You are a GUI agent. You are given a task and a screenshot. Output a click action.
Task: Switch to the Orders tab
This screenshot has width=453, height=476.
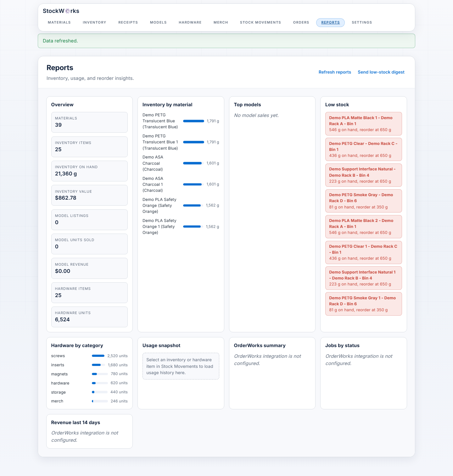[301, 23]
